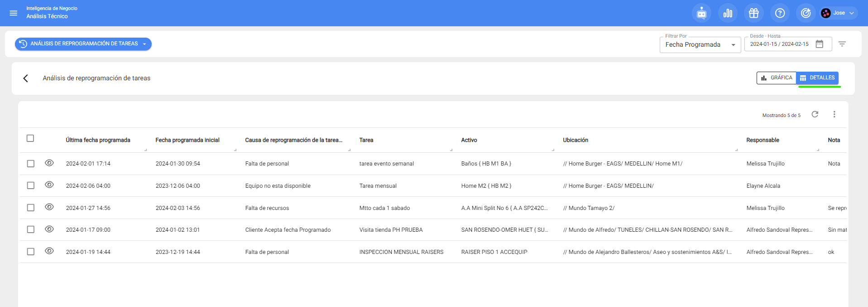Open the help question mark icon

[780, 13]
